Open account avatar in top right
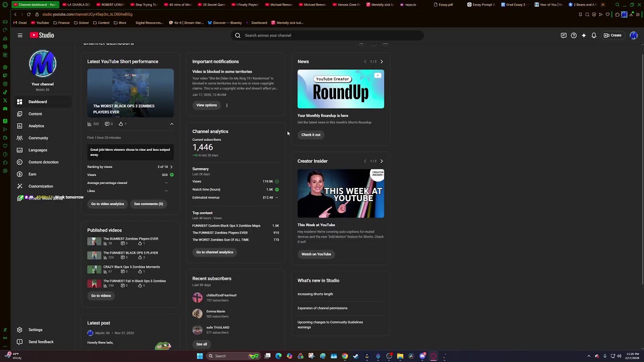The width and height of the screenshot is (644, 362). [x=633, y=35]
